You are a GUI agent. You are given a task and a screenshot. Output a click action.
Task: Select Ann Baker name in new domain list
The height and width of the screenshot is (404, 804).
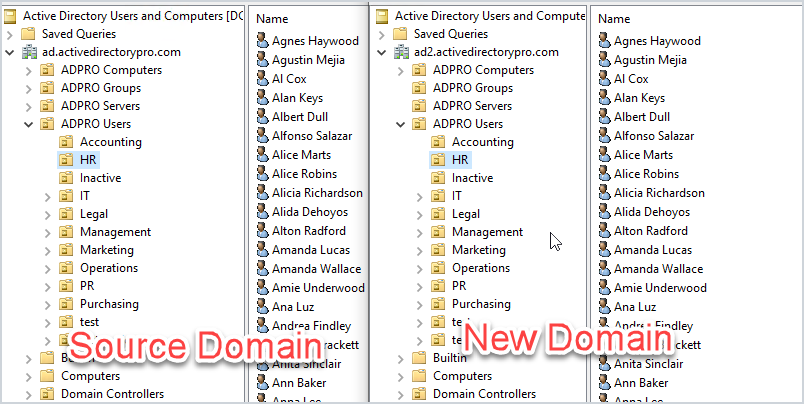641,382
